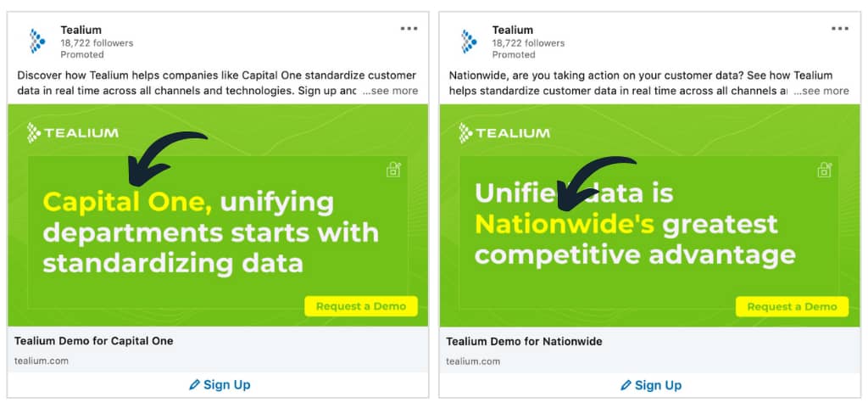The width and height of the screenshot is (868, 408).
Task: Click Sign Up under Capital One ad
Action: [x=220, y=385]
